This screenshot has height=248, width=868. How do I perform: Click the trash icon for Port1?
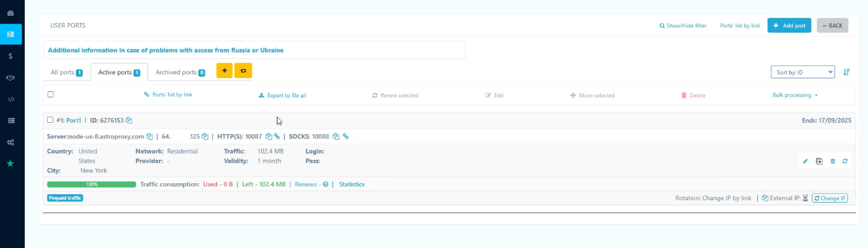point(832,161)
